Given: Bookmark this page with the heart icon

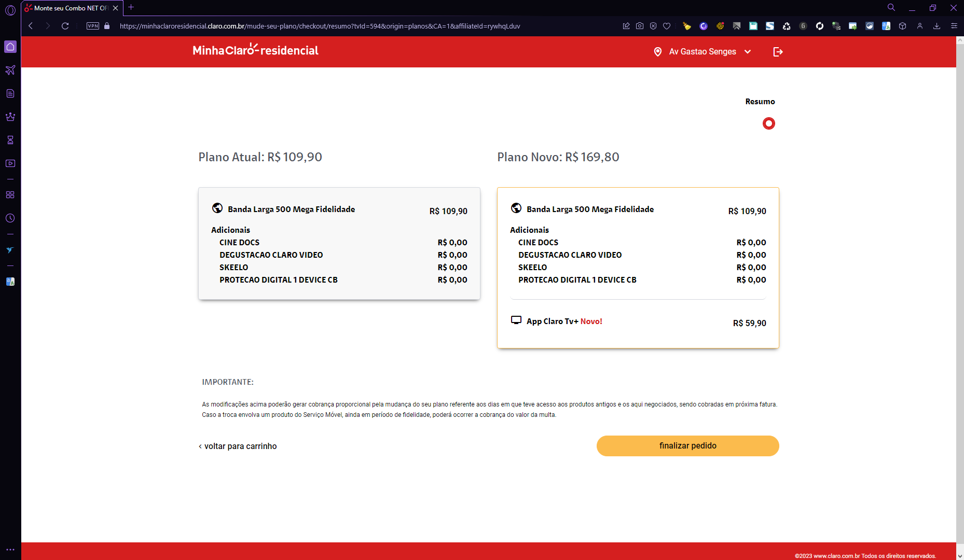Looking at the screenshot, I should [x=667, y=26].
